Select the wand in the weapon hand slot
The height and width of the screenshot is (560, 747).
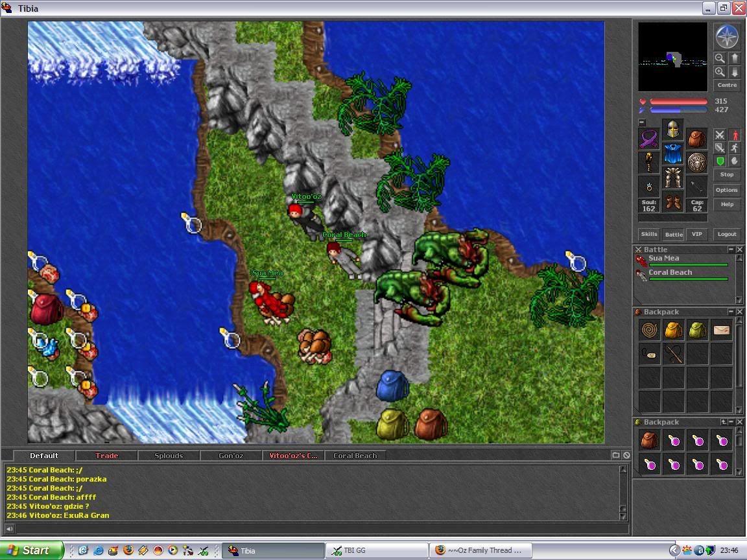(x=649, y=163)
